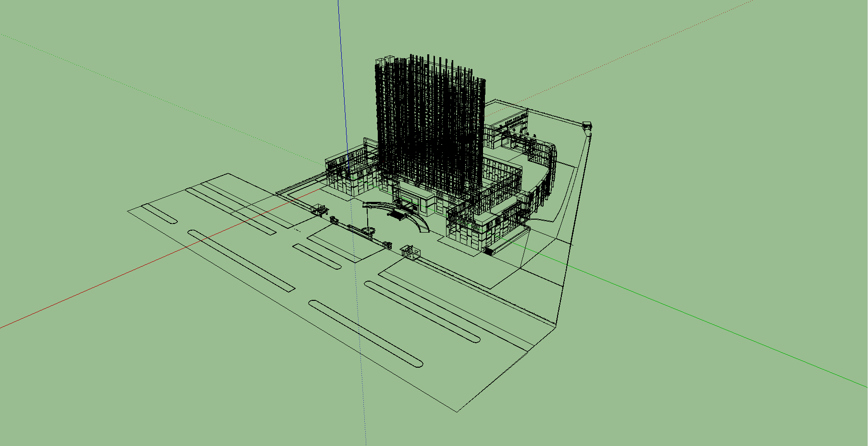Select the entrance steps below the tower
The height and width of the screenshot is (446, 868).
pyautogui.click(x=396, y=216)
